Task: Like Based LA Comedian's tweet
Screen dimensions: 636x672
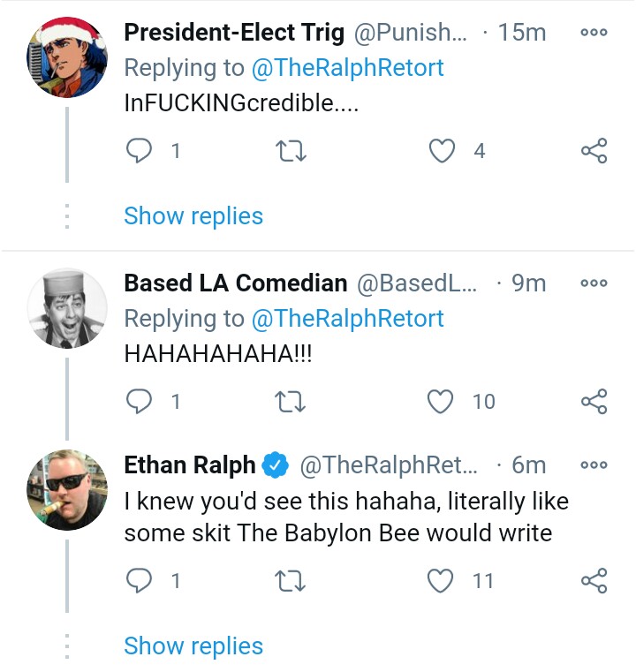Action: point(441,402)
